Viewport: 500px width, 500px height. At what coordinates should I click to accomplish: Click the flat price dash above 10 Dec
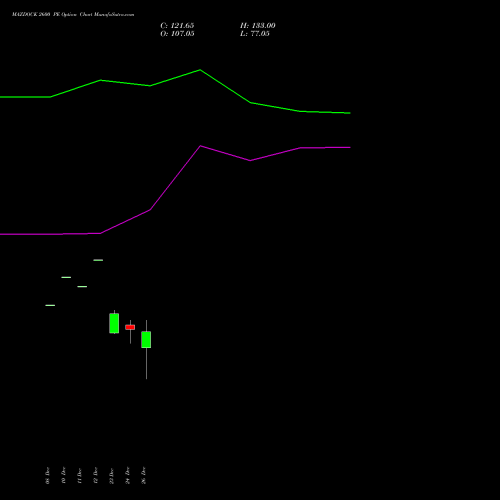[x=66, y=277]
